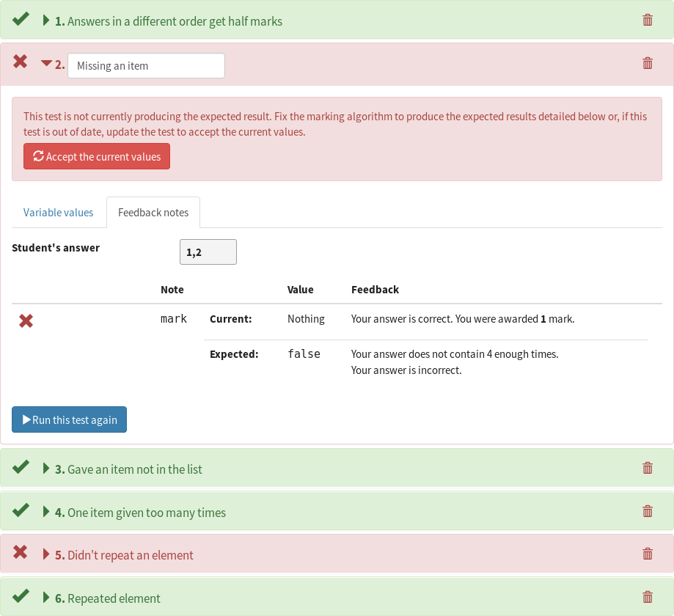Viewport: 674px width, 616px height.
Task: Trash the 'Repeated element' test
Action: [x=648, y=598]
